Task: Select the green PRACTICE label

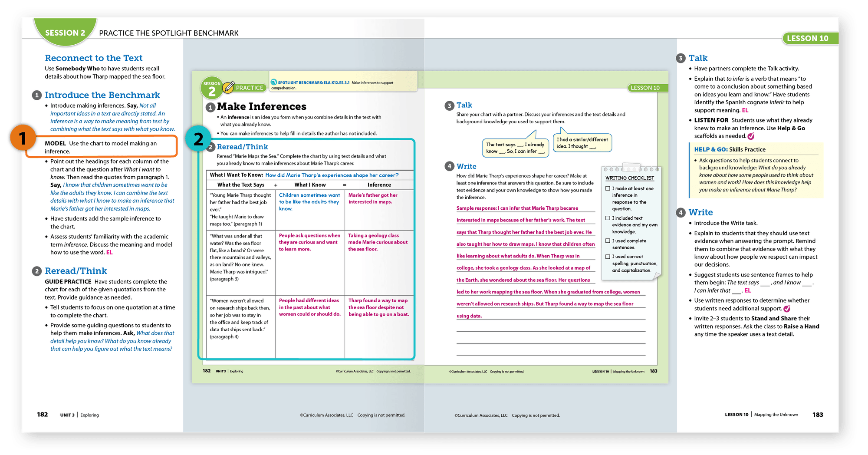Action: [x=250, y=88]
